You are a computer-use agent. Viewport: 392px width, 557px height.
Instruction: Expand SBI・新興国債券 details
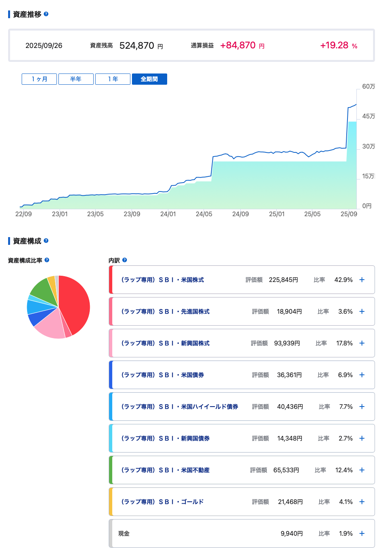click(x=362, y=438)
